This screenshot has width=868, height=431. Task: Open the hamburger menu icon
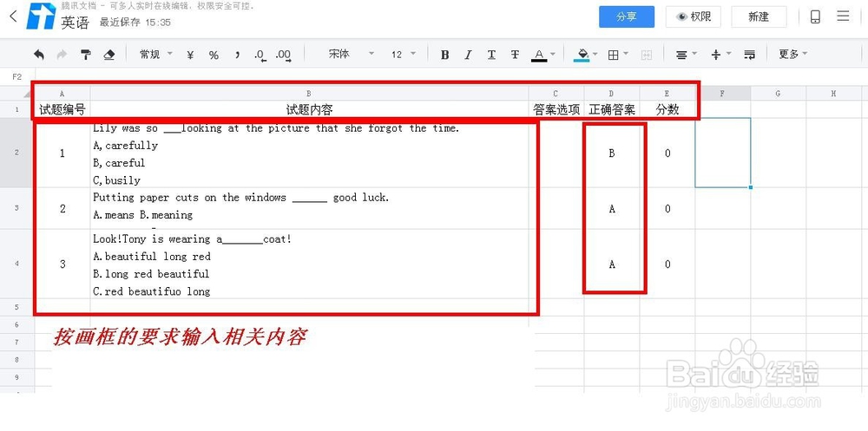pos(843,16)
